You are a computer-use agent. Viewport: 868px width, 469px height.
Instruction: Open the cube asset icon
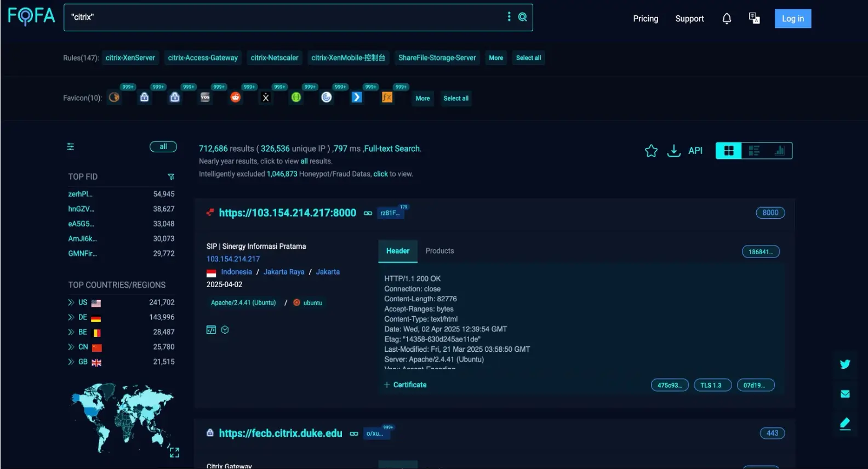225,330
